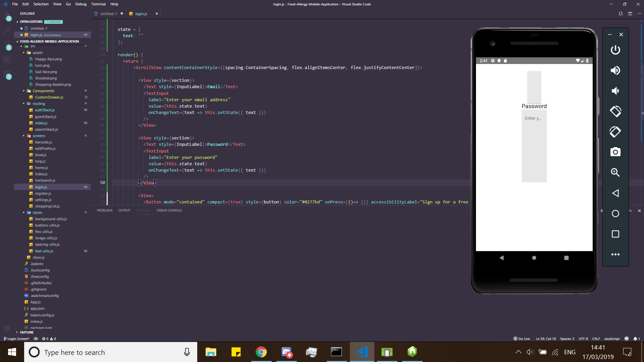Open the Split Editor icon
This screenshot has width=644, height=362.
coord(630,14)
